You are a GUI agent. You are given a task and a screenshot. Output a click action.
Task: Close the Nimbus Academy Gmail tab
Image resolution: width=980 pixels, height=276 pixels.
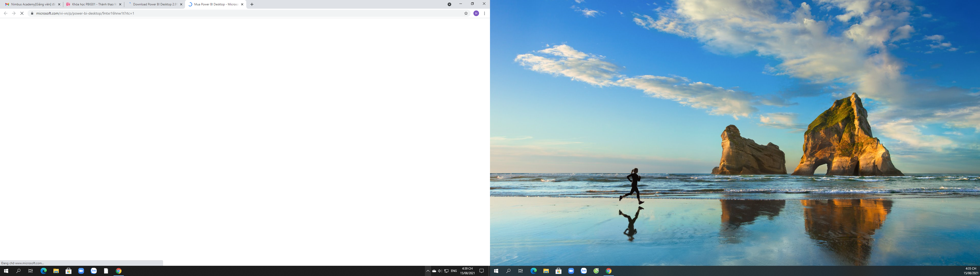tap(59, 4)
